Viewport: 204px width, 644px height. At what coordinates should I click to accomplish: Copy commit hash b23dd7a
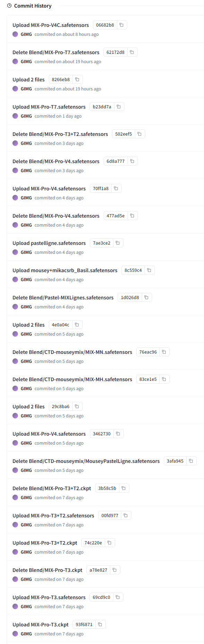click(119, 107)
